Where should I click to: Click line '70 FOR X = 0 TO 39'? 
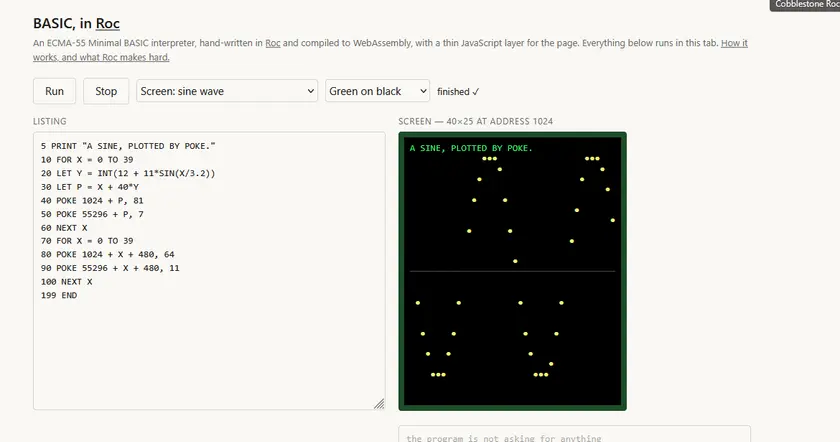(87, 241)
